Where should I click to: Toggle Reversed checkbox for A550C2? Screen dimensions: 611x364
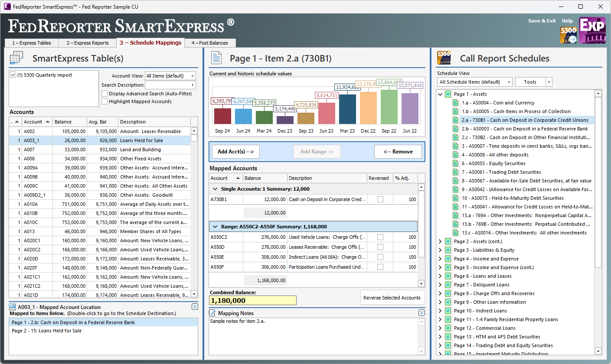tap(380, 237)
